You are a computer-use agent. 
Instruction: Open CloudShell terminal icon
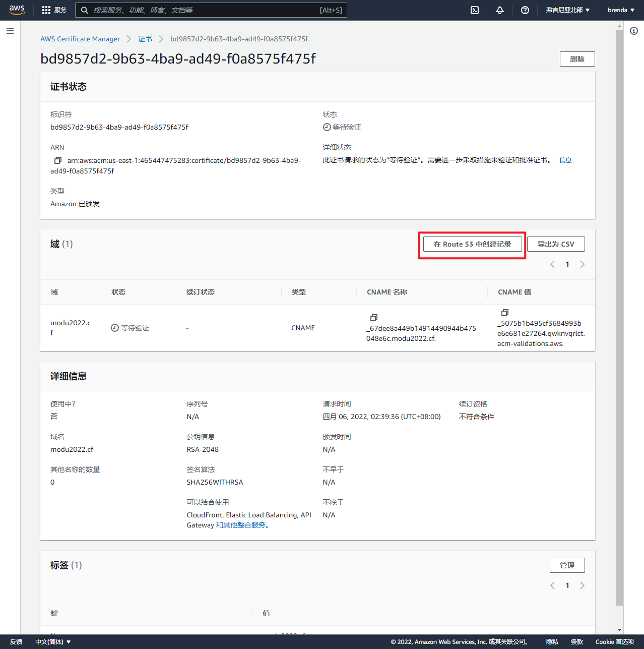click(x=475, y=10)
